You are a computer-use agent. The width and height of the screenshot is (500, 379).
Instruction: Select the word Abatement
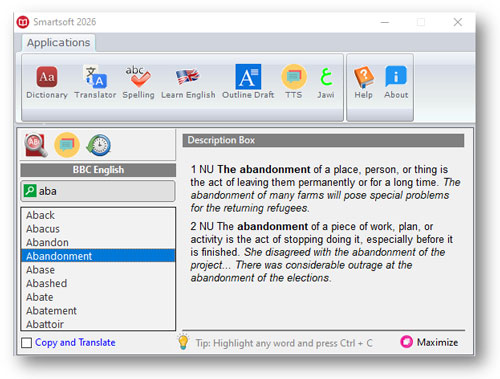tap(98, 311)
